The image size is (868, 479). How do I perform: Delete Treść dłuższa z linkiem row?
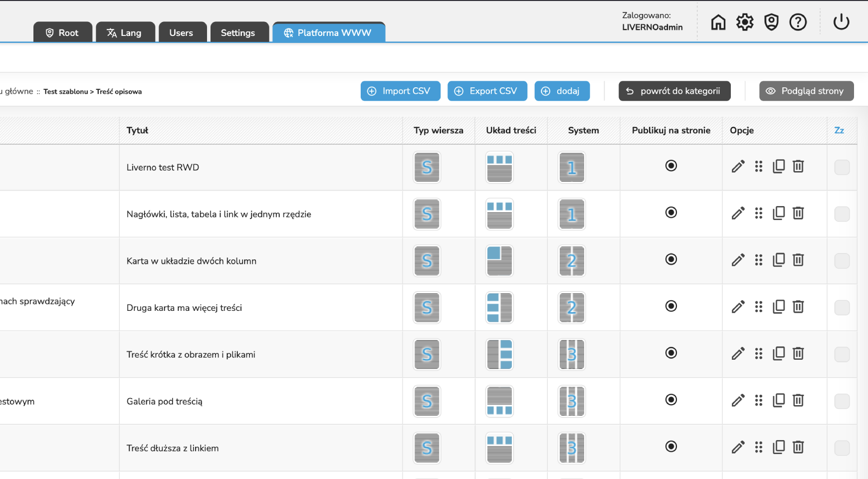click(x=798, y=447)
